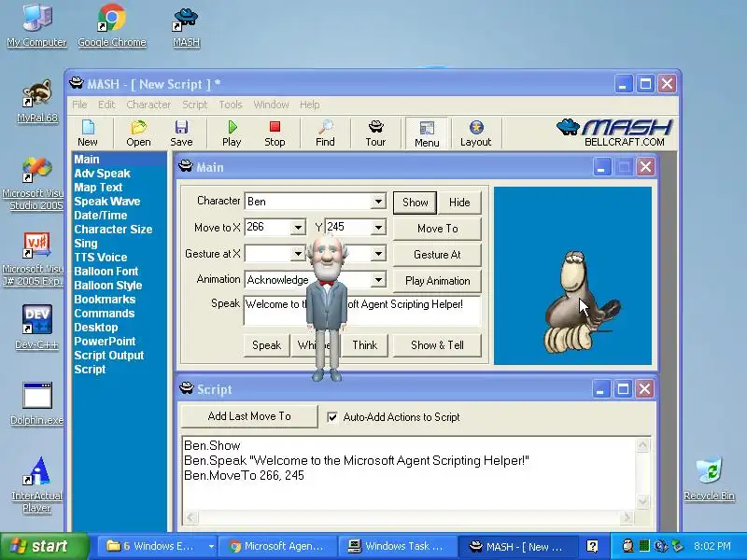Image resolution: width=747 pixels, height=560 pixels.
Task: Click the help question mark taskbar icon
Action: 592,546
